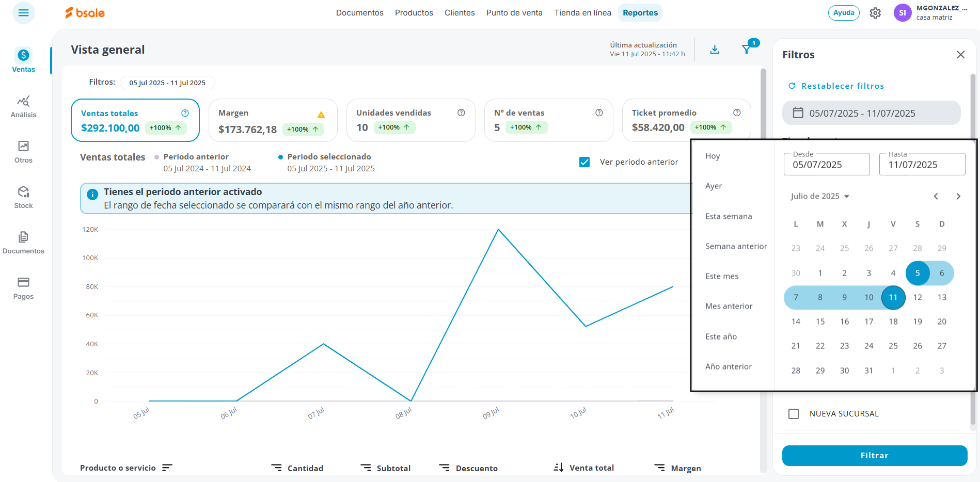Select the Esta semana preset

click(729, 216)
